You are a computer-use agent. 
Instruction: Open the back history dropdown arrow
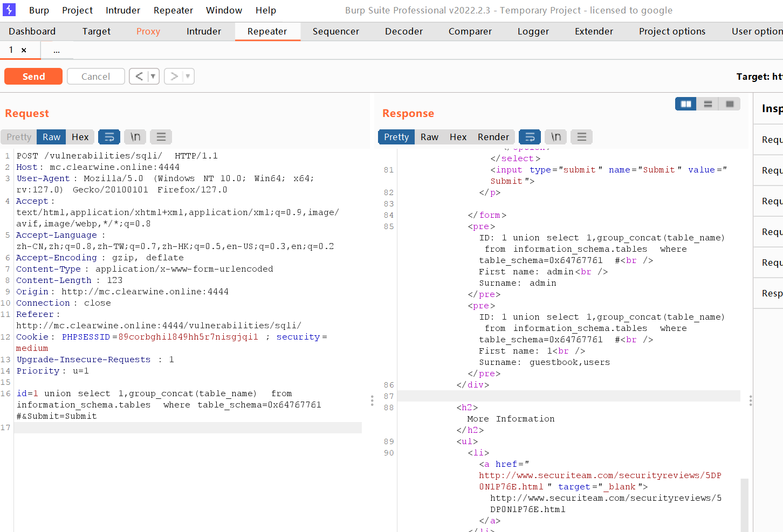[153, 77]
